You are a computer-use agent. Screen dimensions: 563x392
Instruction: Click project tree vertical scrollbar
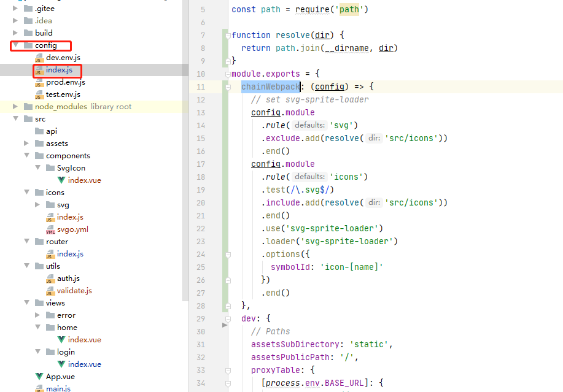coord(185,151)
